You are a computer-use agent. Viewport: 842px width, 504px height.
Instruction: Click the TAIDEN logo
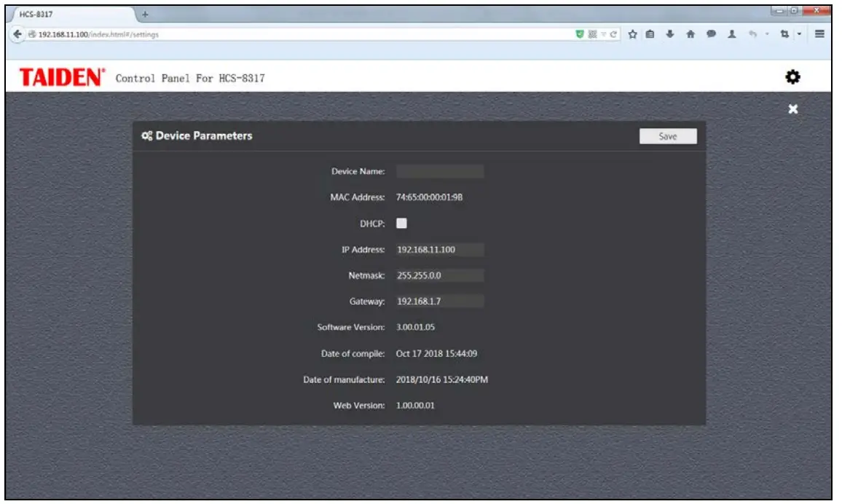[x=63, y=77]
